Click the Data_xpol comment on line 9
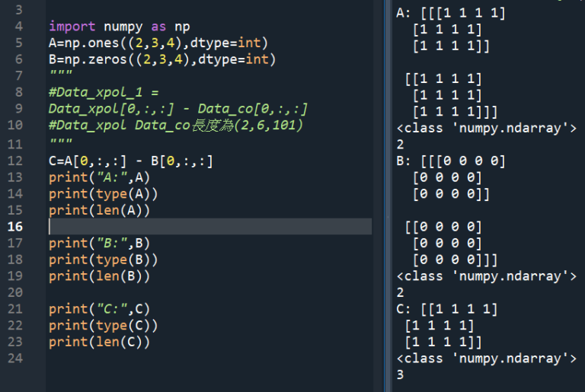The width and height of the screenshot is (585, 392). tap(178, 109)
